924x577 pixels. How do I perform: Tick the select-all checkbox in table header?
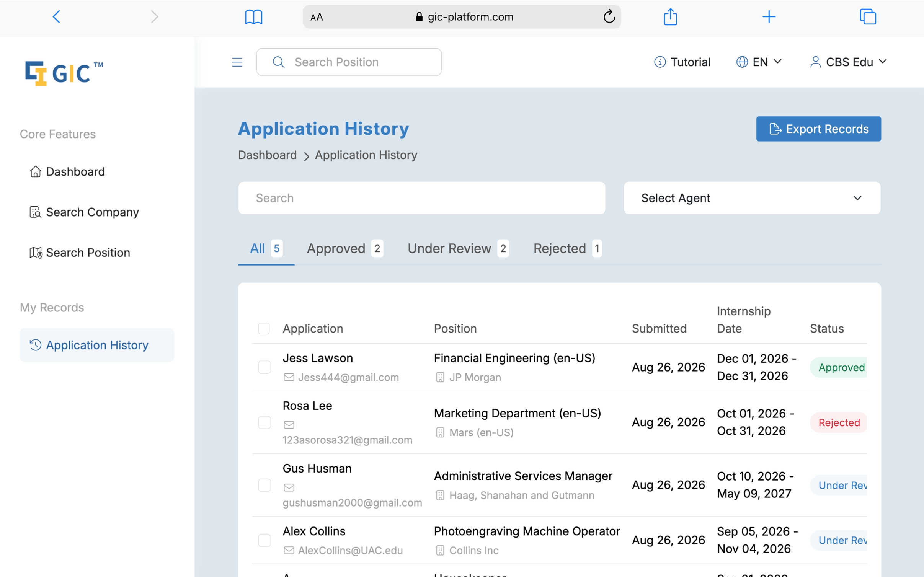pos(264,328)
